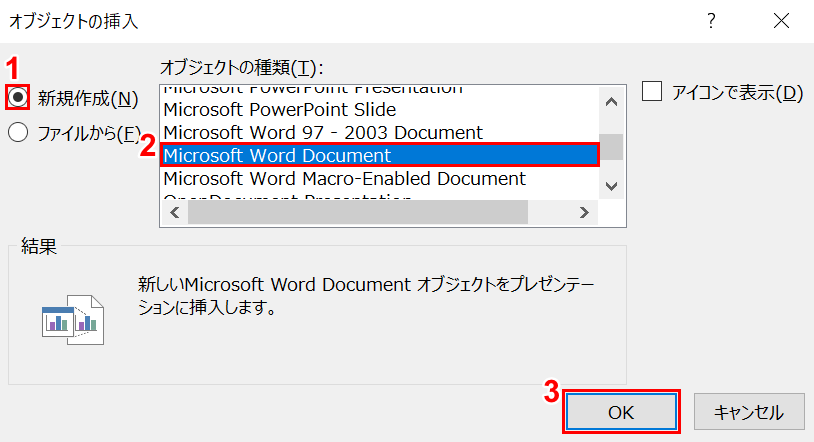Close the オブジェクトの挿入 dialog
The image size is (814, 442).
click(781, 21)
